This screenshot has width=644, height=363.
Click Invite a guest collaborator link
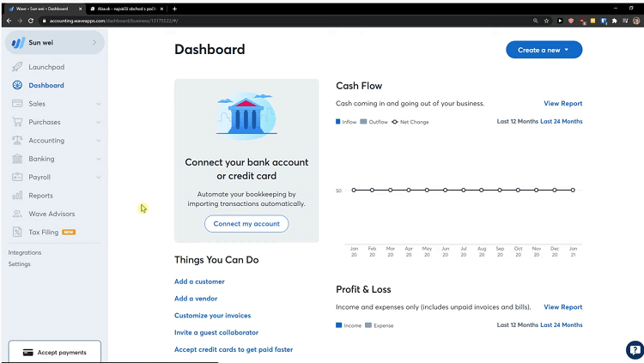coord(216,333)
